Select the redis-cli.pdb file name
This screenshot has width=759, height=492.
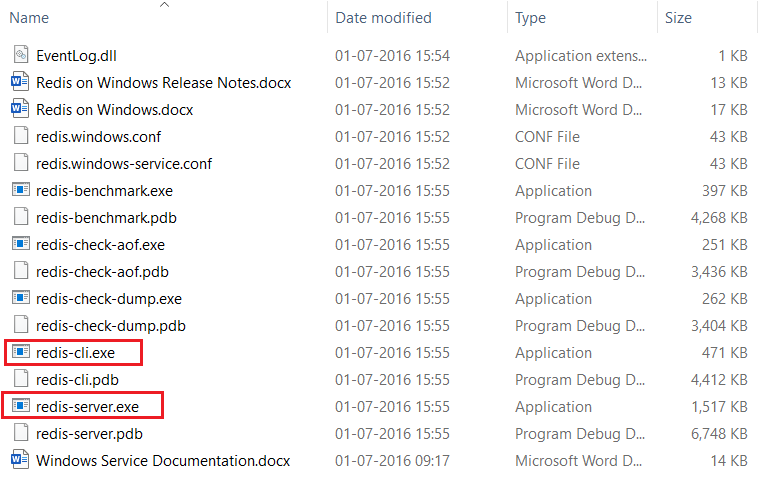tap(77, 380)
